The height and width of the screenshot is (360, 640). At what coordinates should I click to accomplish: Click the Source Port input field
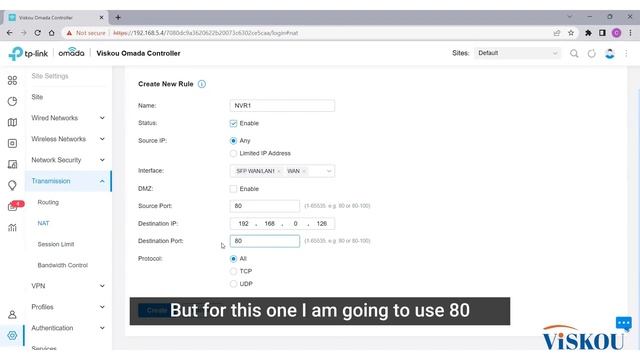[x=264, y=206]
